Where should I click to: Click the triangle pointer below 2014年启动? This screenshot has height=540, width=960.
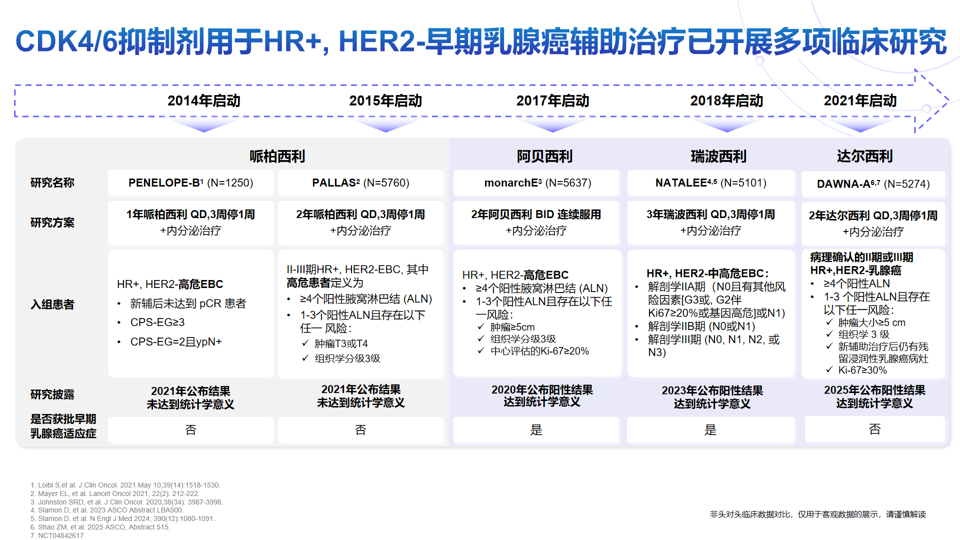(x=204, y=127)
